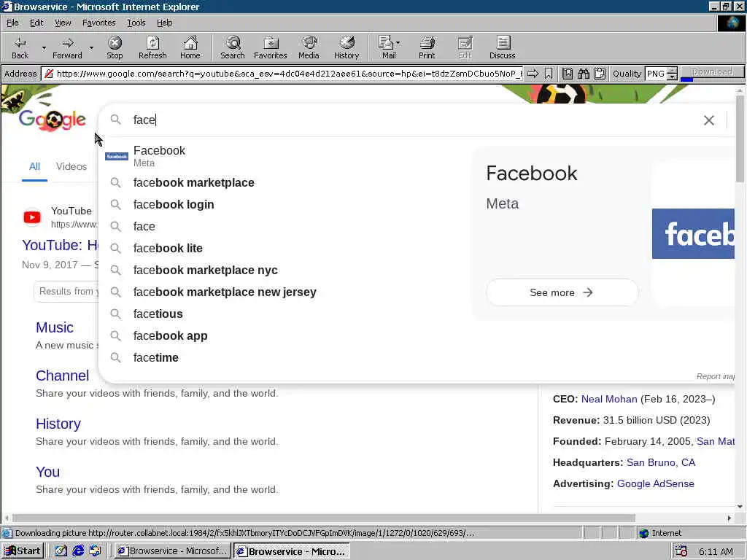Print the page using Print icon
The width and height of the screenshot is (747, 560).
point(427,47)
